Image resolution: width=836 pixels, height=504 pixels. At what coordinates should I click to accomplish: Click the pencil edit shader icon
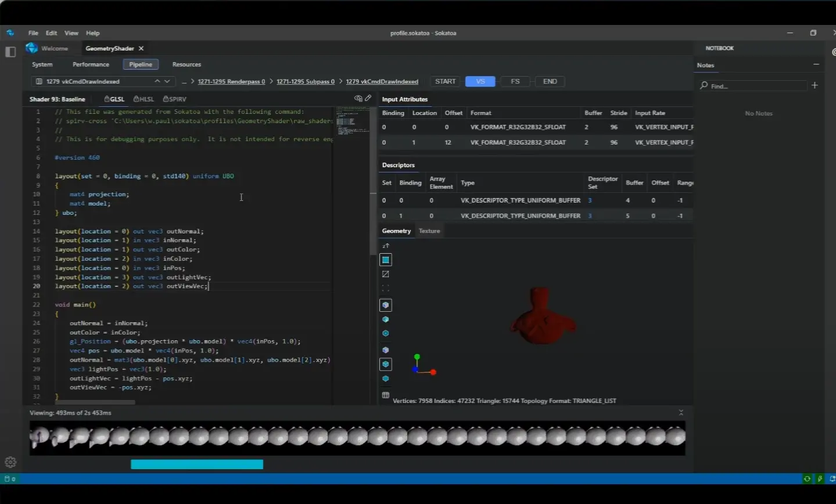(x=368, y=98)
